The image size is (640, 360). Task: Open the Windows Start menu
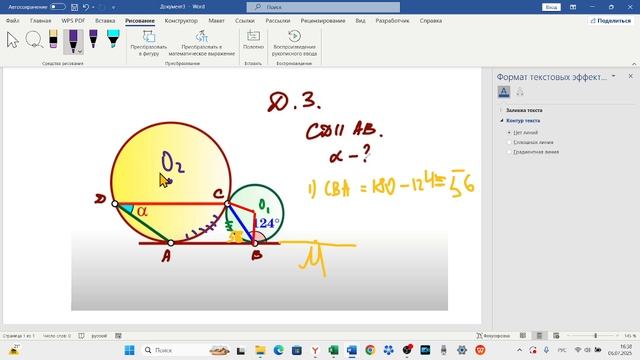coord(129,350)
